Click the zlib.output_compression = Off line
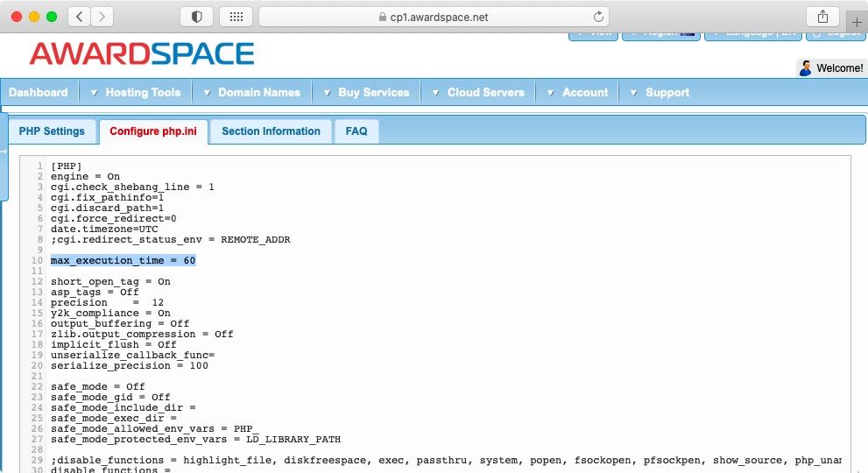Viewport: 868px width, 473px height. coord(142,335)
